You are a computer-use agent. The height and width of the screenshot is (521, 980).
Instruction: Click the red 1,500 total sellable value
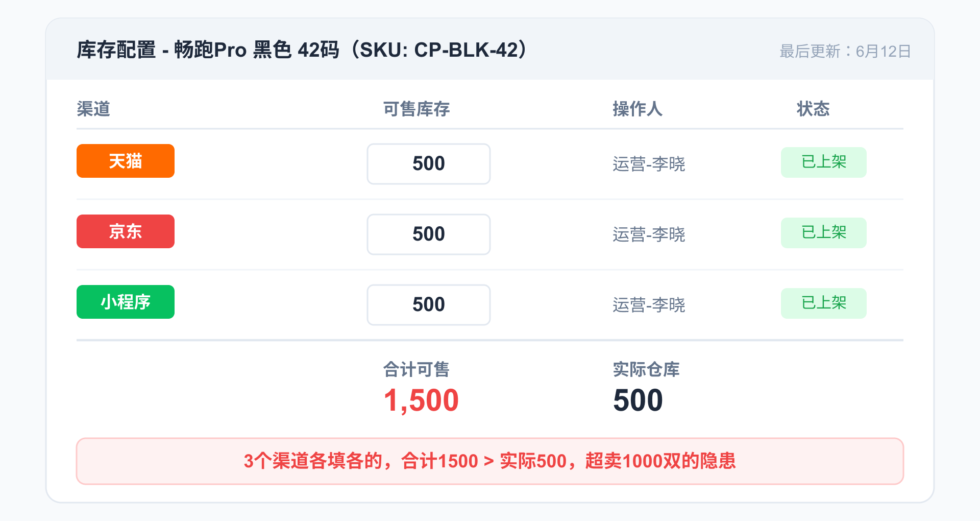[421, 400]
